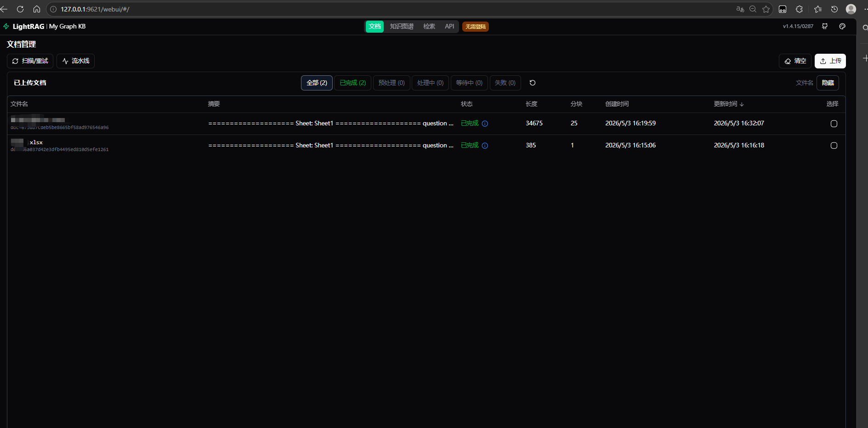Viewport: 868px width, 428px height.
Task: Open the theme palette settings icon
Action: (842, 27)
